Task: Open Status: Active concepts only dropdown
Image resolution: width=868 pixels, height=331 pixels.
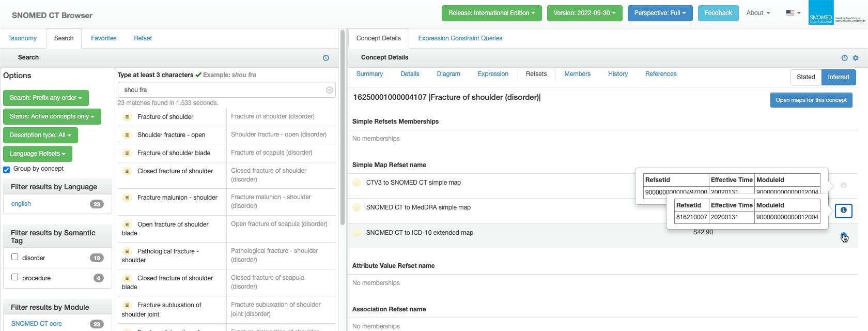Action: point(52,116)
